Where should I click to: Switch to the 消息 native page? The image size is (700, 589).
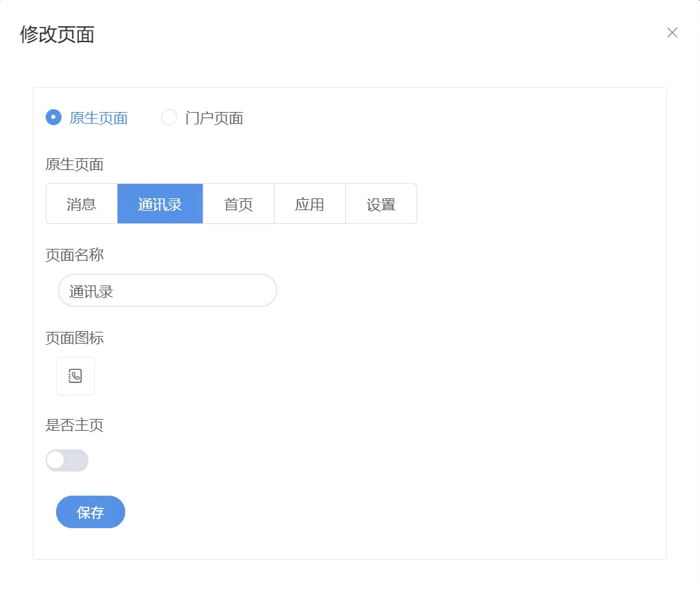pos(82,204)
